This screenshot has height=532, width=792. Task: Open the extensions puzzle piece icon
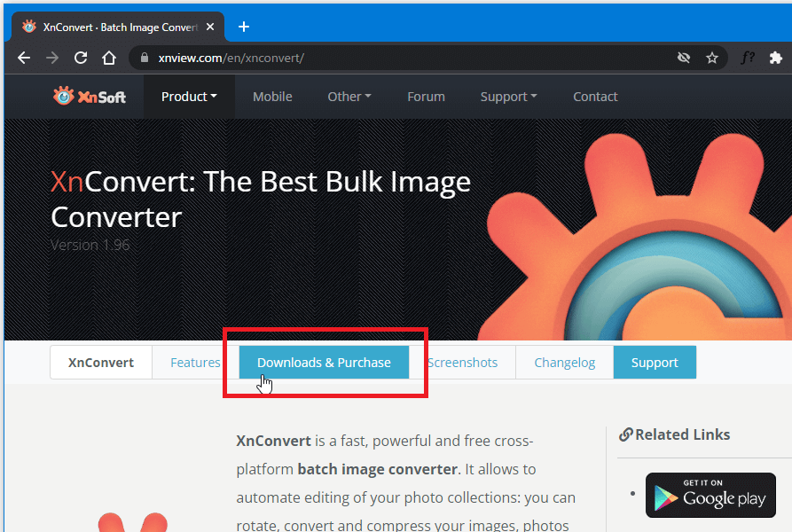(x=775, y=58)
